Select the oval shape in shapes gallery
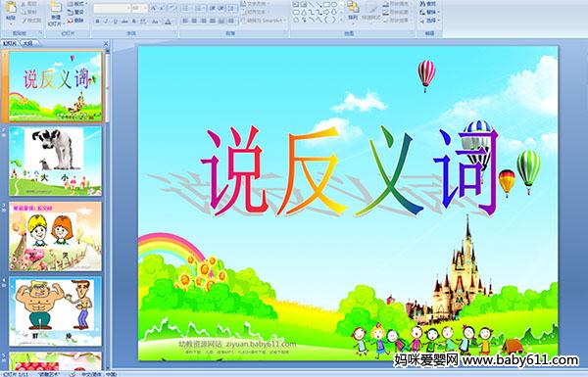Viewport: 588px width, 377px height. click(335, 4)
